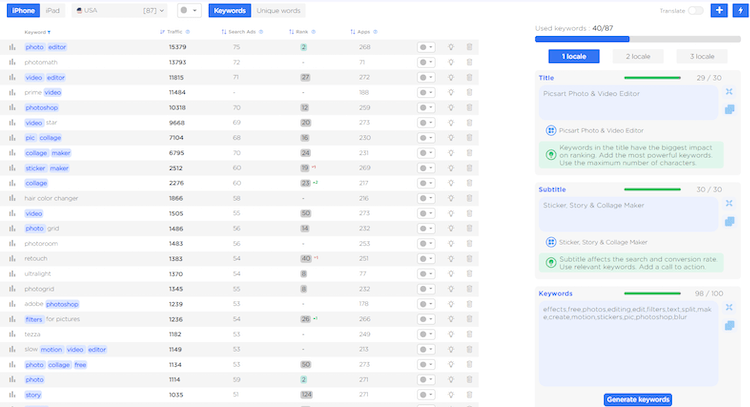
Task: Click the lightbulb icon in hair color changer row
Action: click(451, 198)
